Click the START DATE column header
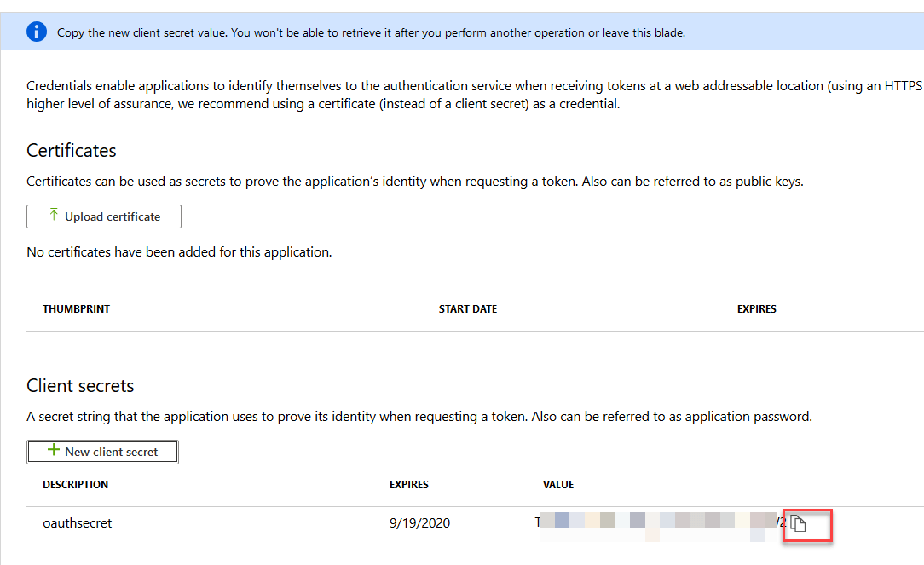The width and height of the screenshot is (924, 565). [x=467, y=309]
